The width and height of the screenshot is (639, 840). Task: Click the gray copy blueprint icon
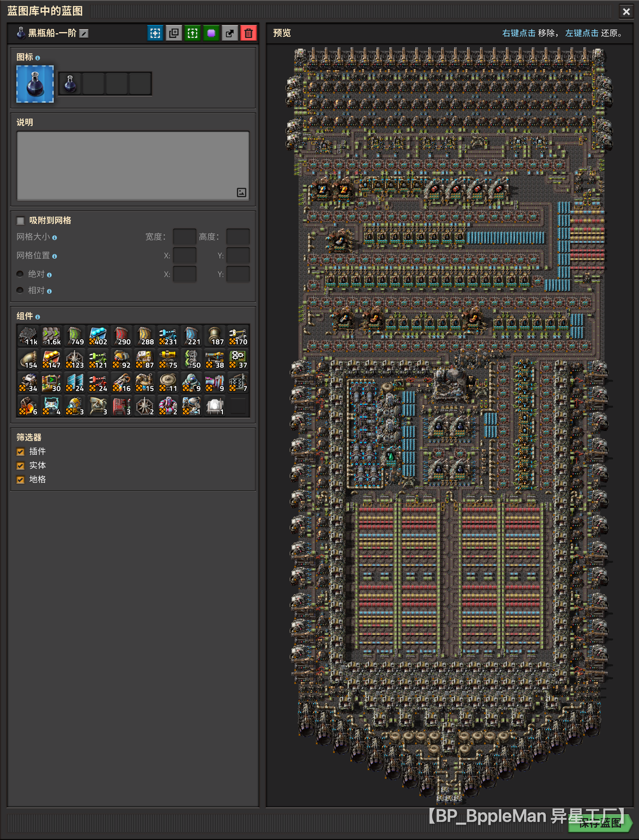pyautogui.click(x=174, y=33)
